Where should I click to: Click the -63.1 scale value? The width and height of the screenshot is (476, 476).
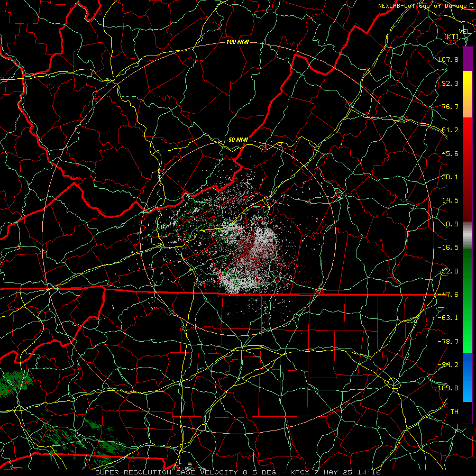pyautogui.click(x=448, y=318)
